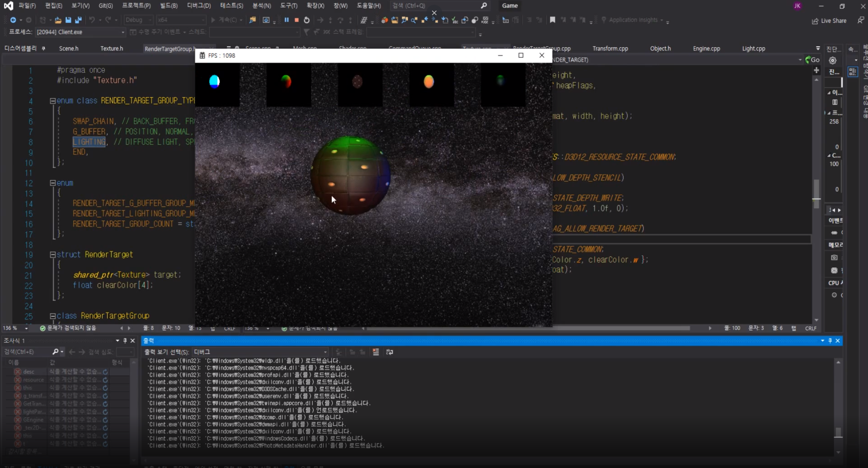
Task: Click the Undo arrow icon
Action: click(x=92, y=20)
